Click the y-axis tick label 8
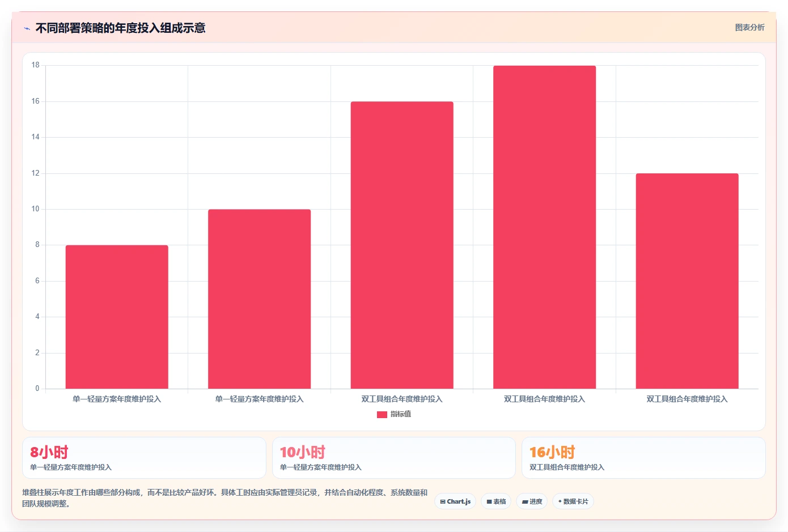788x532 pixels. pyautogui.click(x=37, y=245)
